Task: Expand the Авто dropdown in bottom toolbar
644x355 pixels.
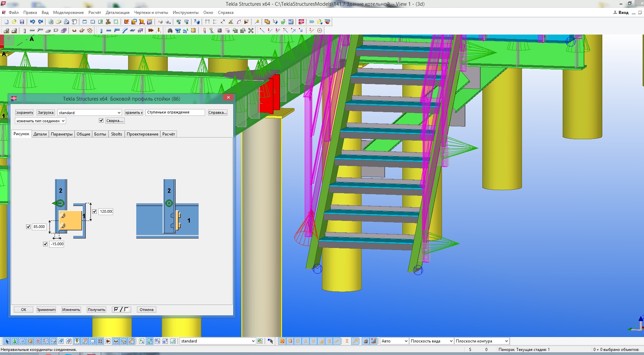Action: (x=394, y=341)
